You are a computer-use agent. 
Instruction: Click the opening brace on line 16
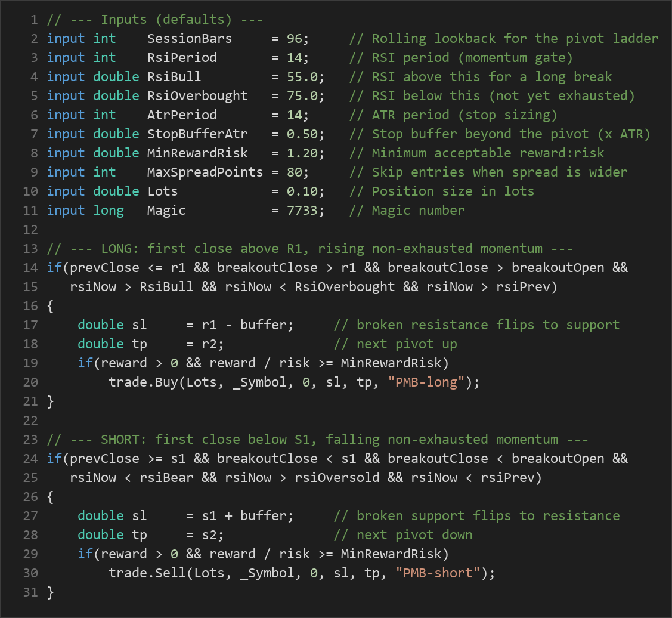(50, 306)
